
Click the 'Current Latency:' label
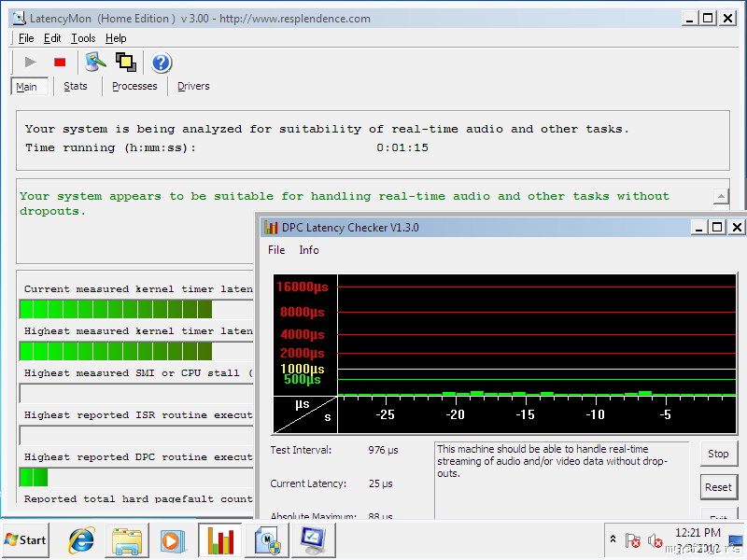click(308, 483)
